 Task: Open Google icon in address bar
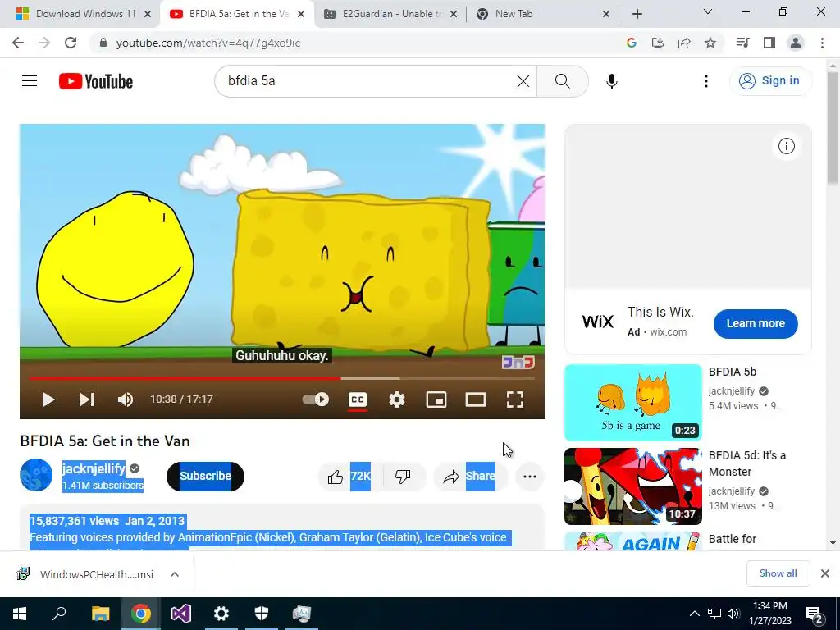pos(632,43)
